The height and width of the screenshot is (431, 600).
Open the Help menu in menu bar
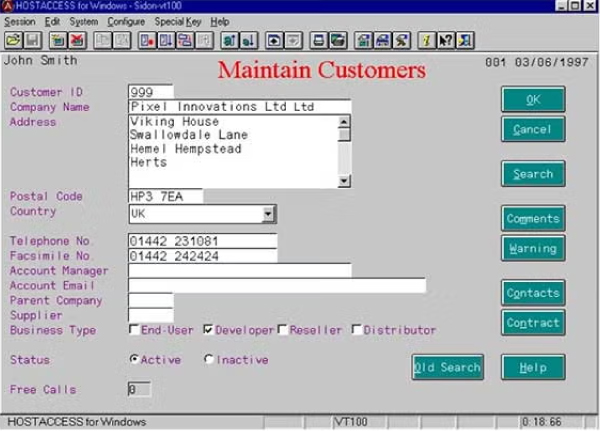coord(220,22)
